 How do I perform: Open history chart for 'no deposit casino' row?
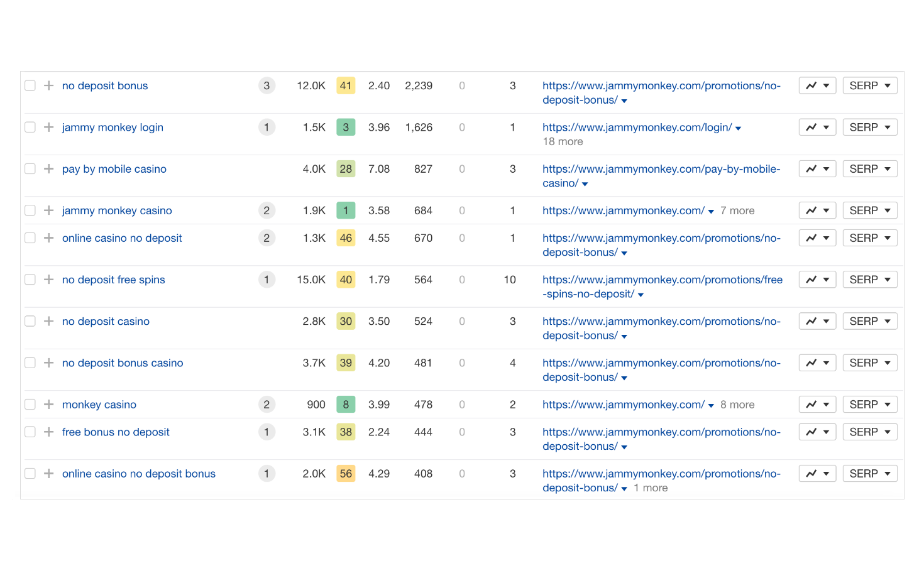coord(817,321)
